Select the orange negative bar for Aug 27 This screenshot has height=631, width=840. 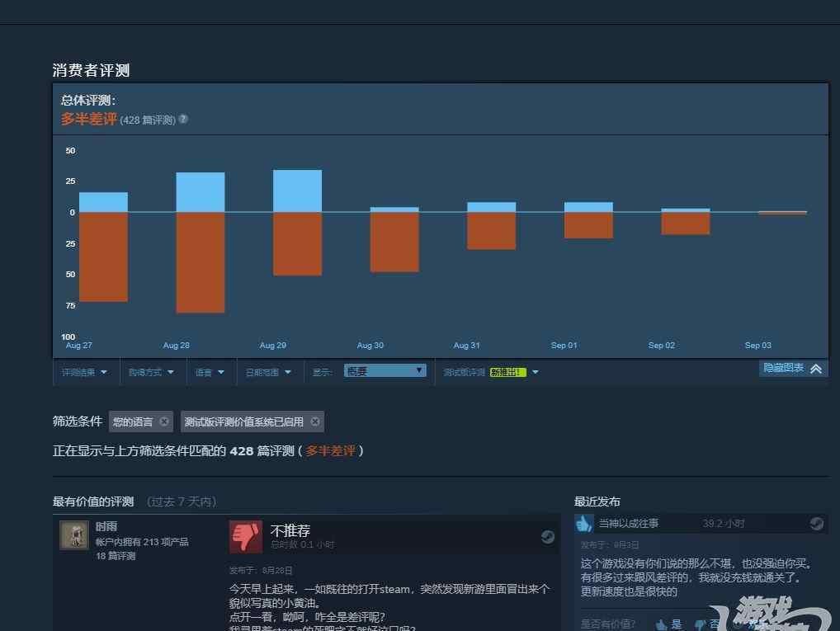[103, 257]
